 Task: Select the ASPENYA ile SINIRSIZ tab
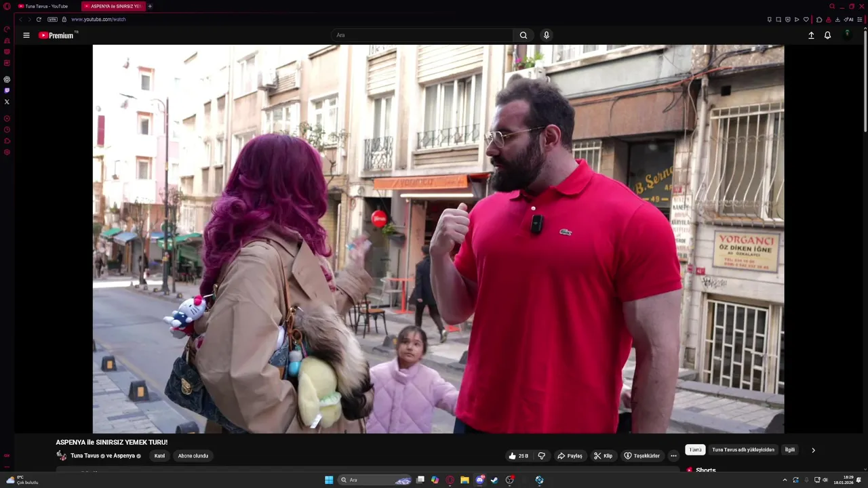click(113, 6)
